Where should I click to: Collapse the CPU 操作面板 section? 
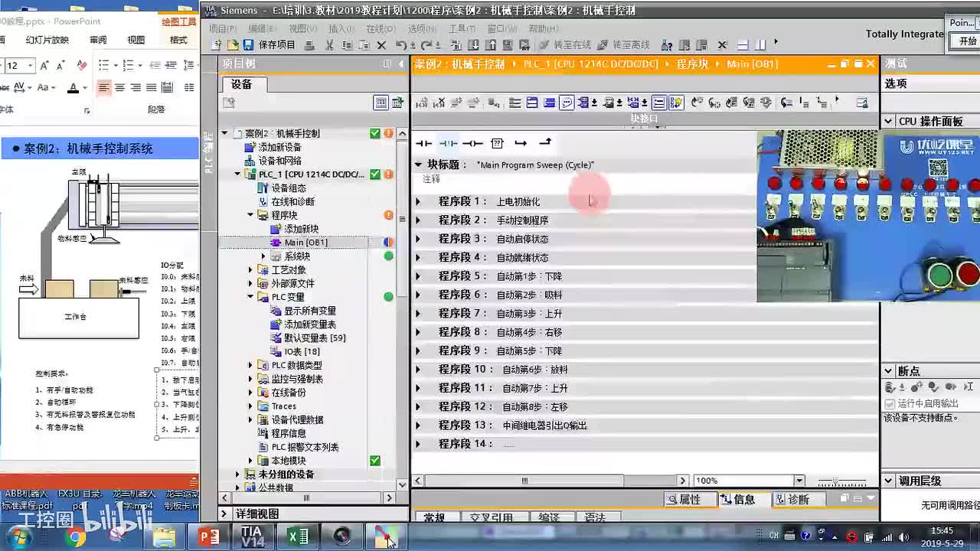pos(888,122)
